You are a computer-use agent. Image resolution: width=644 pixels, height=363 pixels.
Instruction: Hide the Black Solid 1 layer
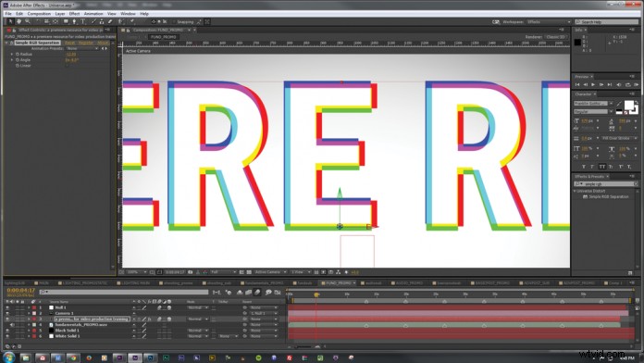7,330
